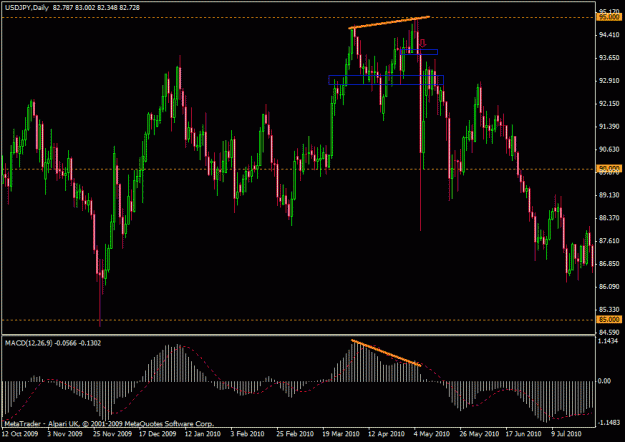Click the 94.410 price axis label
This screenshot has height=442, width=625.
point(609,35)
